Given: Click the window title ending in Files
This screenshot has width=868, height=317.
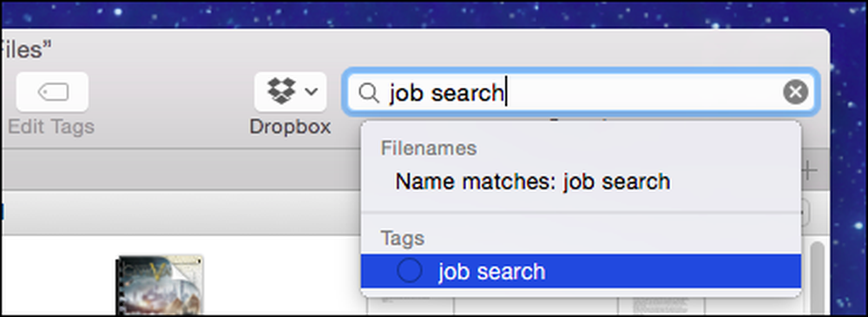Looking at the screenshot, I should [x=23, y=50].
